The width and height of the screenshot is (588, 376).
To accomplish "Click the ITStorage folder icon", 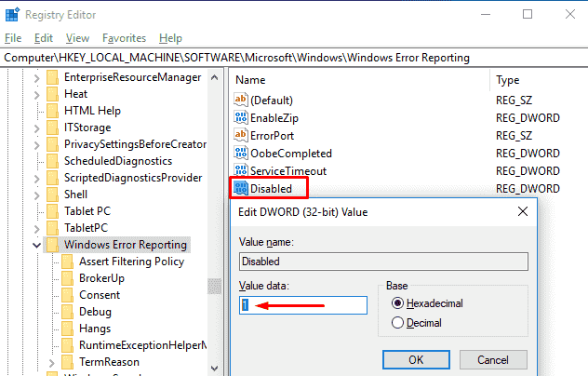I will pos(52,128).
